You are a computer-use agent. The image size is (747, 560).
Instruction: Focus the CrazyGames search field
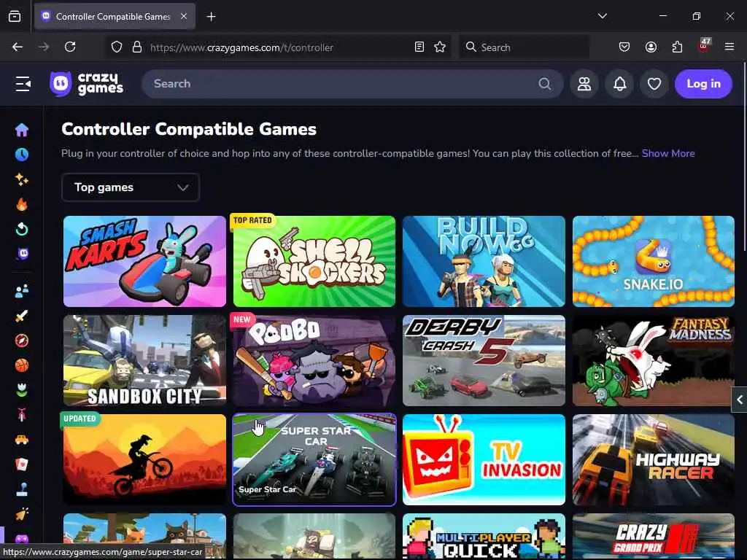point(352,84)
